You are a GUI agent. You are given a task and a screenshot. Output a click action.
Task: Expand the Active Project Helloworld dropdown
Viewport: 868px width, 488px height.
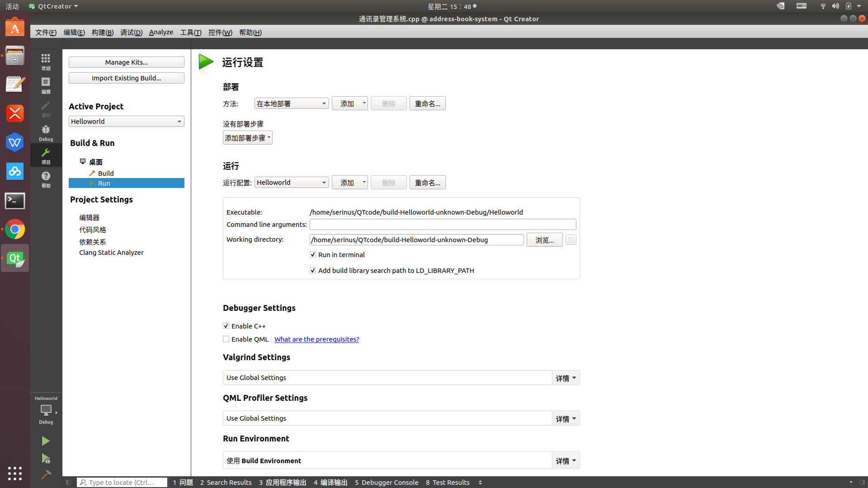(126, 122)
